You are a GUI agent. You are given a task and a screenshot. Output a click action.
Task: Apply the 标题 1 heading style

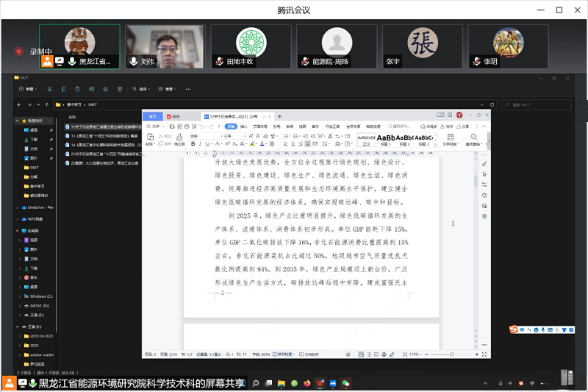click(385, 140)
